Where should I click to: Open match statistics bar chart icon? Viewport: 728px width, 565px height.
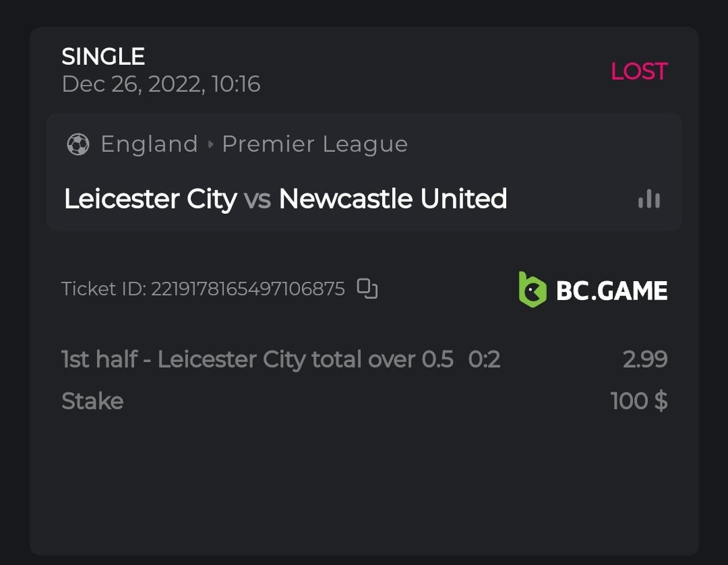(x=648, y=199)
